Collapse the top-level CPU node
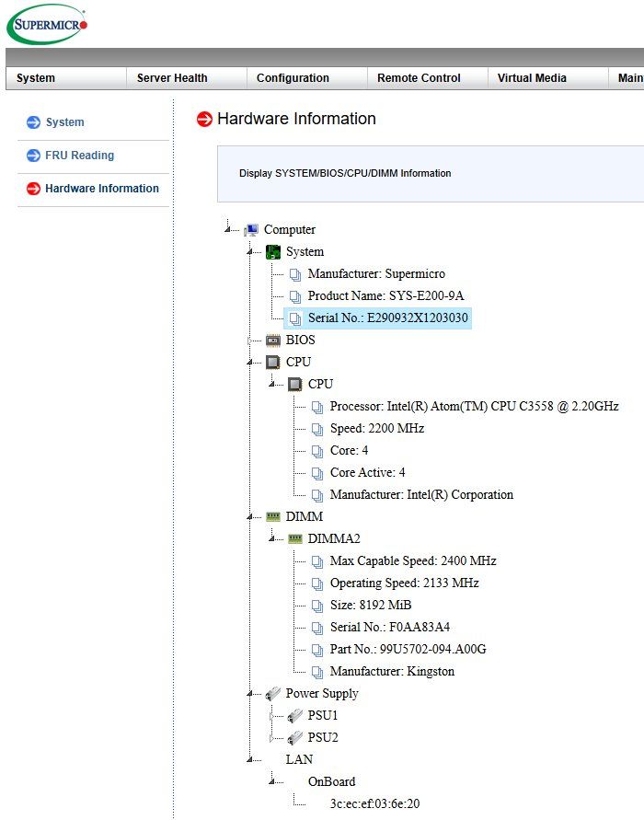This screenshot has height=820, width=644. (x=249, y=362)
